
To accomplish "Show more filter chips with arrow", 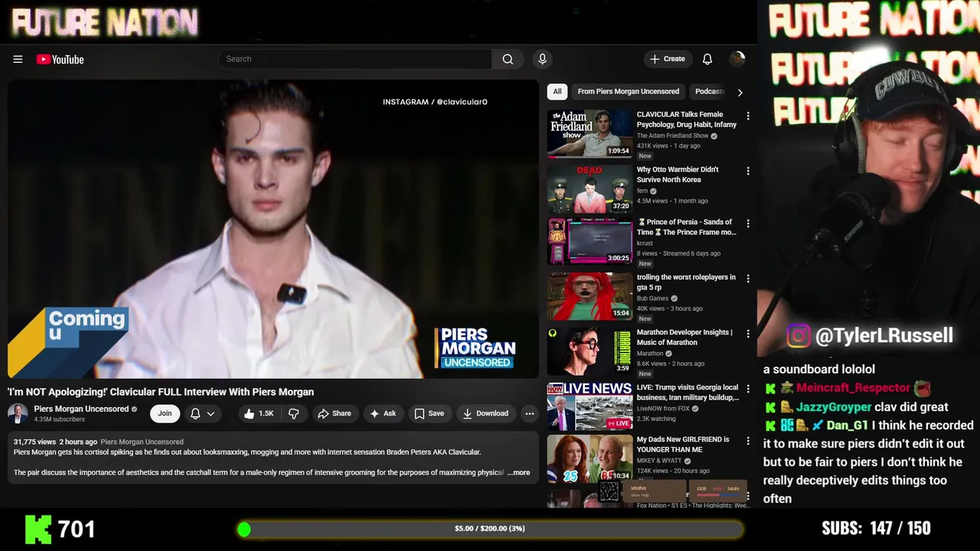I will pyautogui.click(x=740, y=92).
